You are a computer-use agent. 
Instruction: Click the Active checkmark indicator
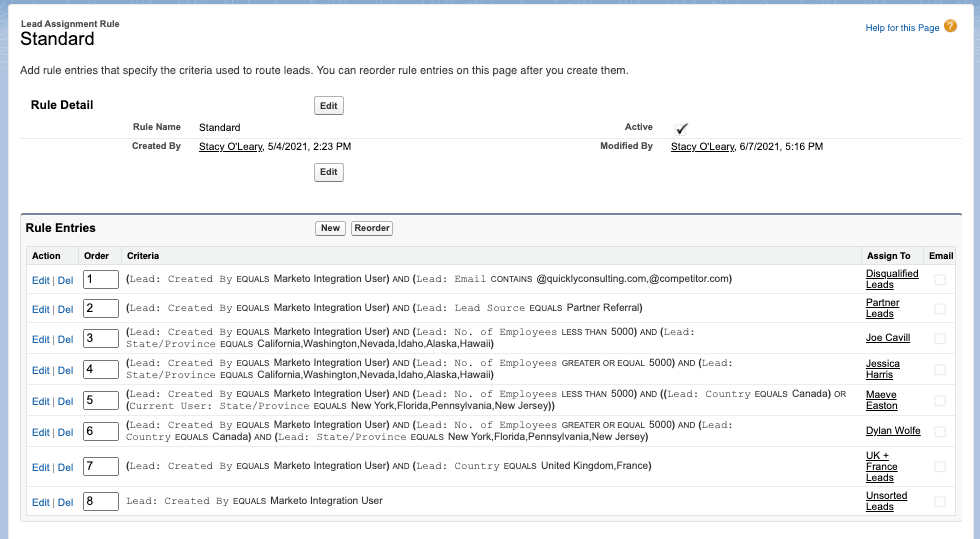[x=681, y=129]
